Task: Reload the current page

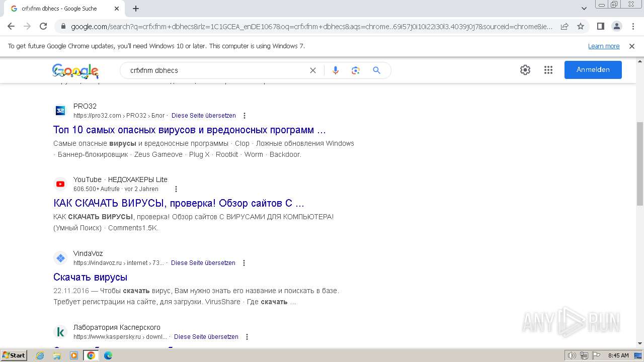Action: tap(43, 26)
